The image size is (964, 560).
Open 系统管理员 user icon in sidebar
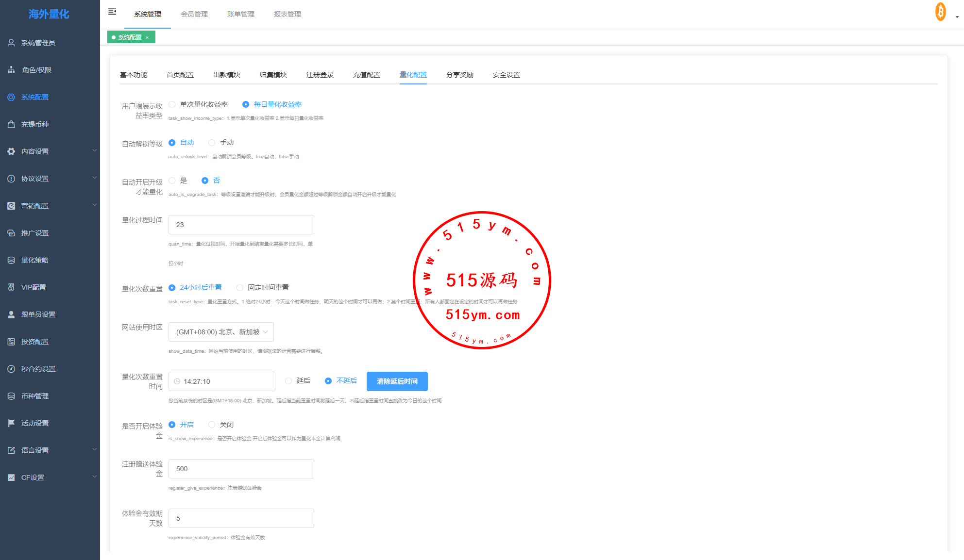coord(11,43)
